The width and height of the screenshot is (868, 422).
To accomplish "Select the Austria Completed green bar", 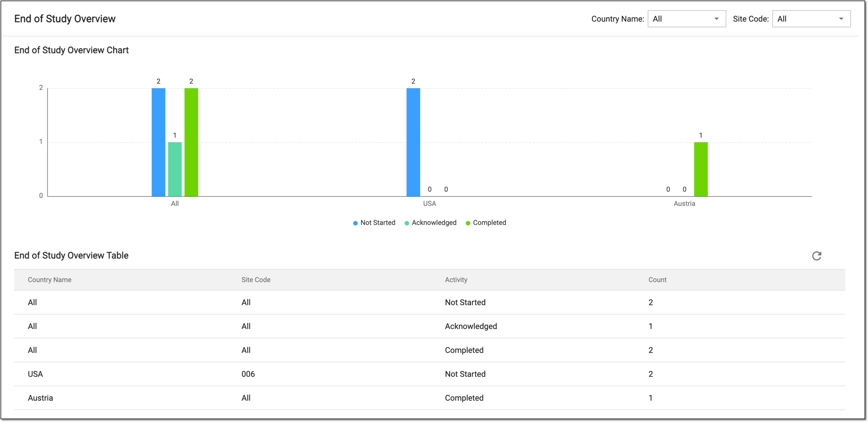I will tap(701, 169).
